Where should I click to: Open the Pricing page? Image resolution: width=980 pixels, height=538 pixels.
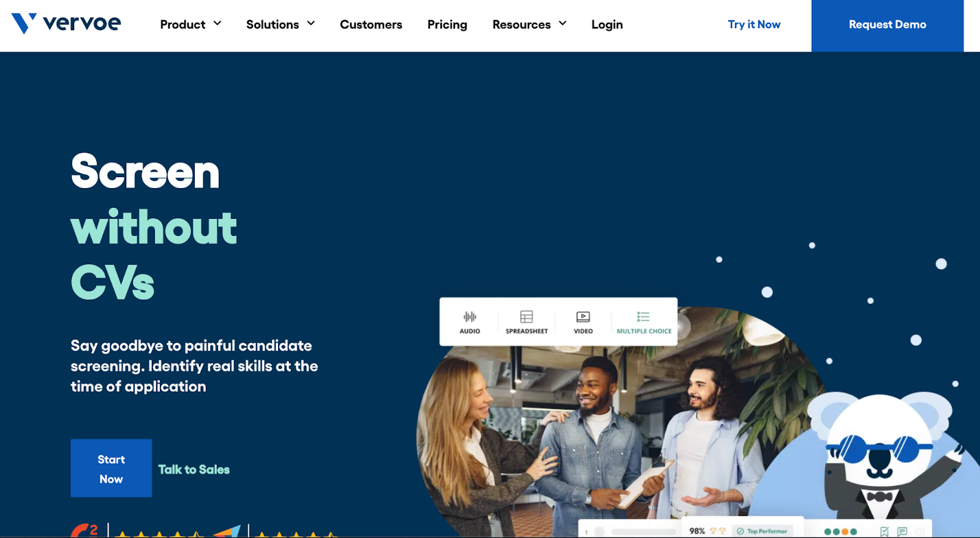(x=447, y=25)
